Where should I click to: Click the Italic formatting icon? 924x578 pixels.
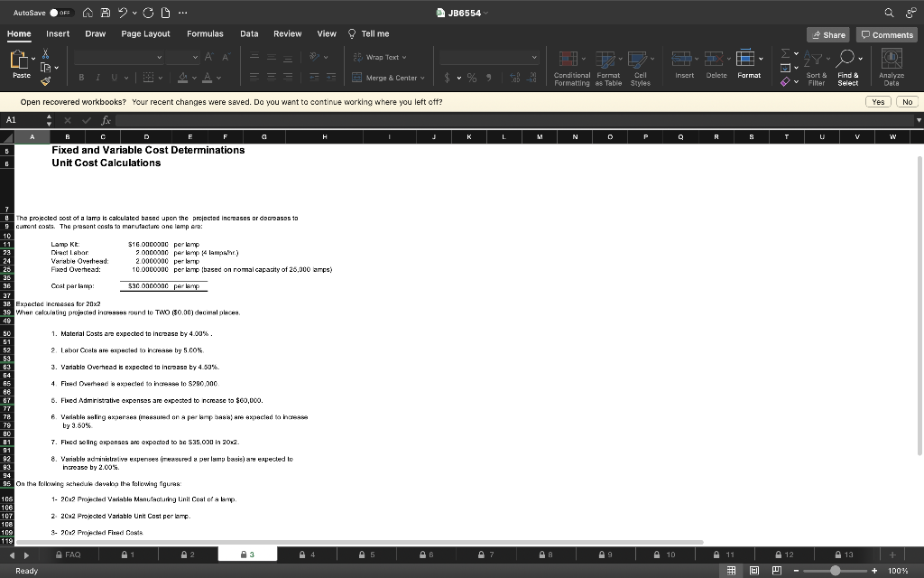98,78
